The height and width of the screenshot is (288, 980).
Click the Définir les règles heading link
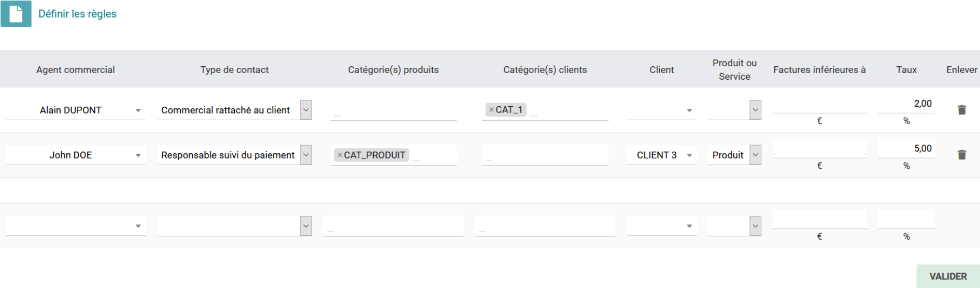pyautogui.click(x=77, y=14)
